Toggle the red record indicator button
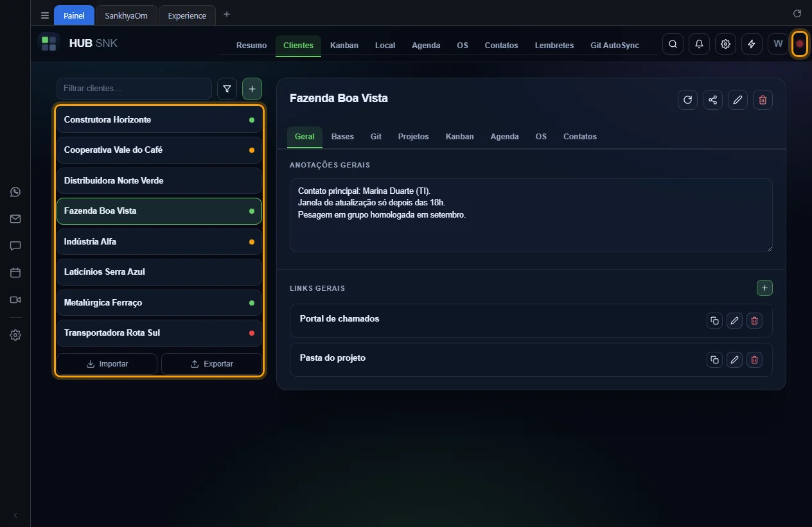Viewport: 812px width, 527px height. pyautogui.click(x=800, y=44)
